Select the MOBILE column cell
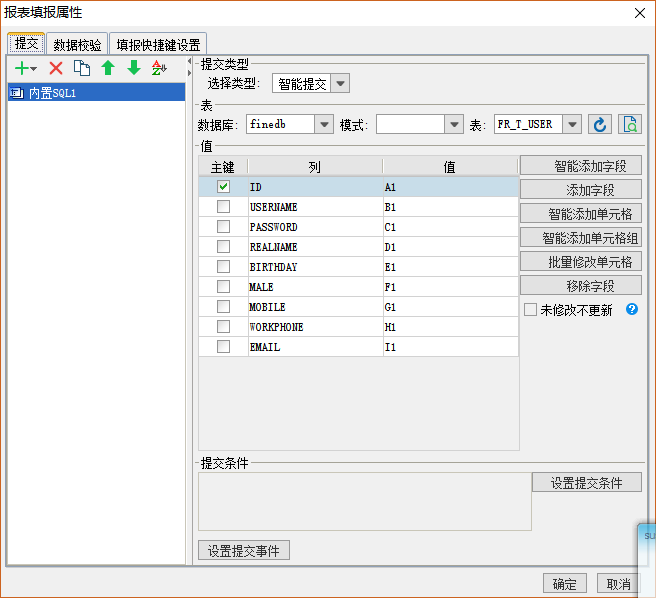This screenshot has width=656, height=598. click(x=315, y=307)
